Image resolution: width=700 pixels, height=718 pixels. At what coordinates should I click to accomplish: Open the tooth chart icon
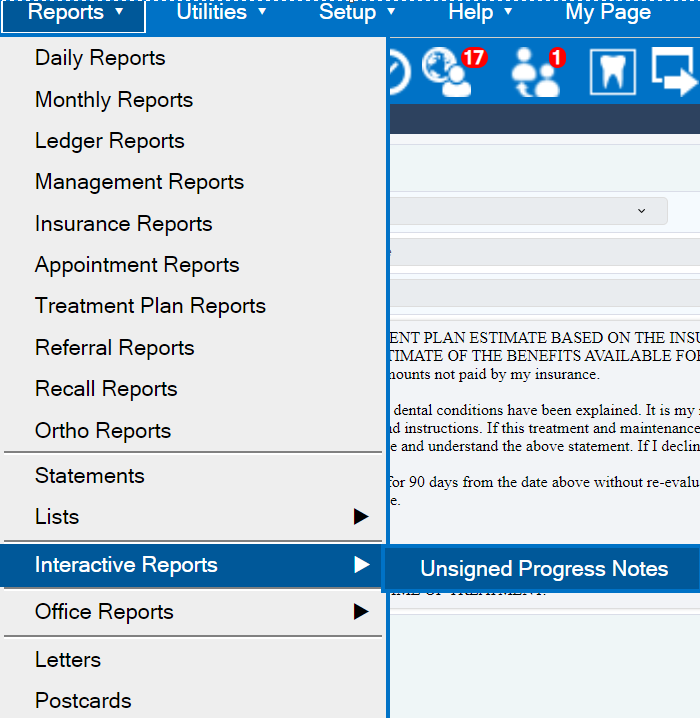click(613, 72)
